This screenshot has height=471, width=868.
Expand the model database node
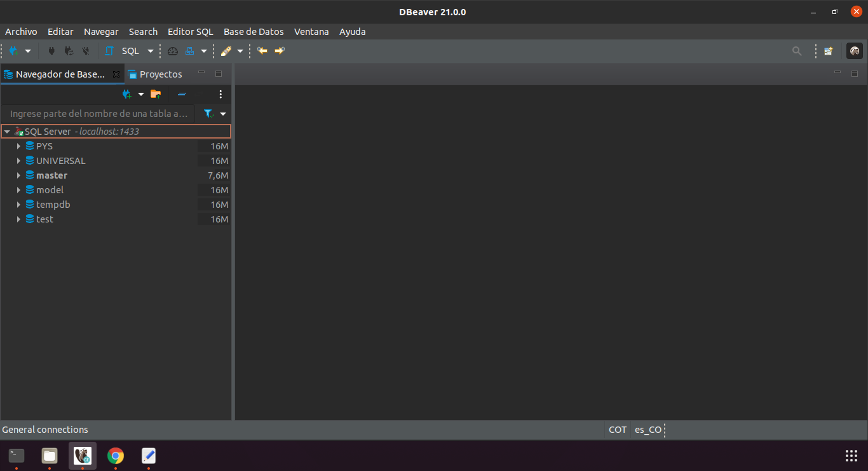pos(18,190)
